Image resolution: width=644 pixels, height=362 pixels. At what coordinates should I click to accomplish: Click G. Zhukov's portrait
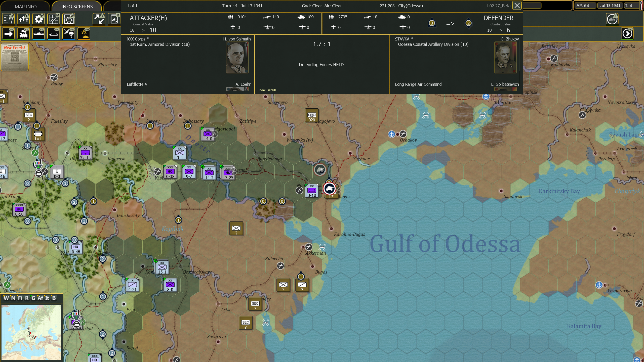505,58
